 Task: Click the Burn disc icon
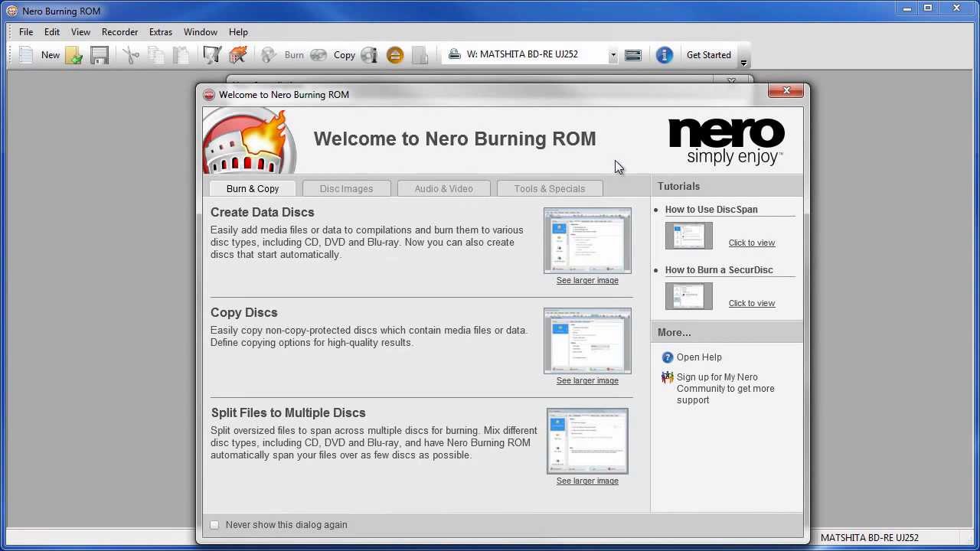click(x=269, y=55)
